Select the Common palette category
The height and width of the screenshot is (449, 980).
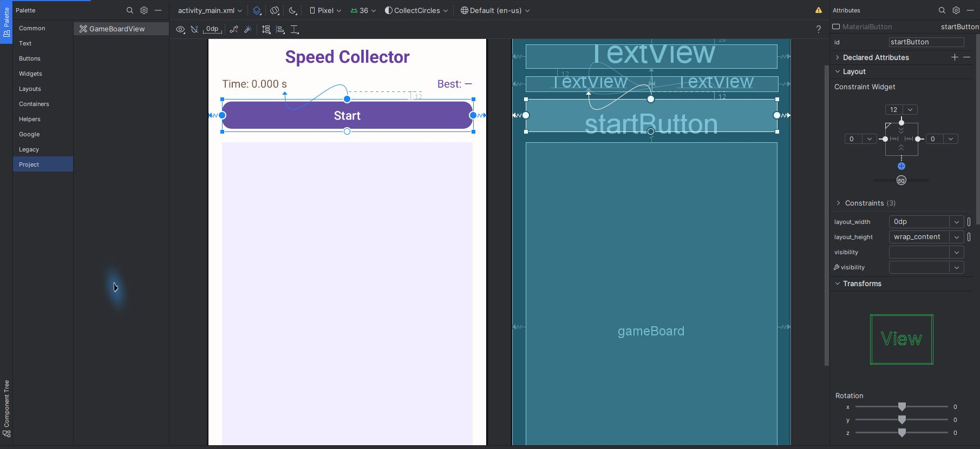(x=43, y=28)
